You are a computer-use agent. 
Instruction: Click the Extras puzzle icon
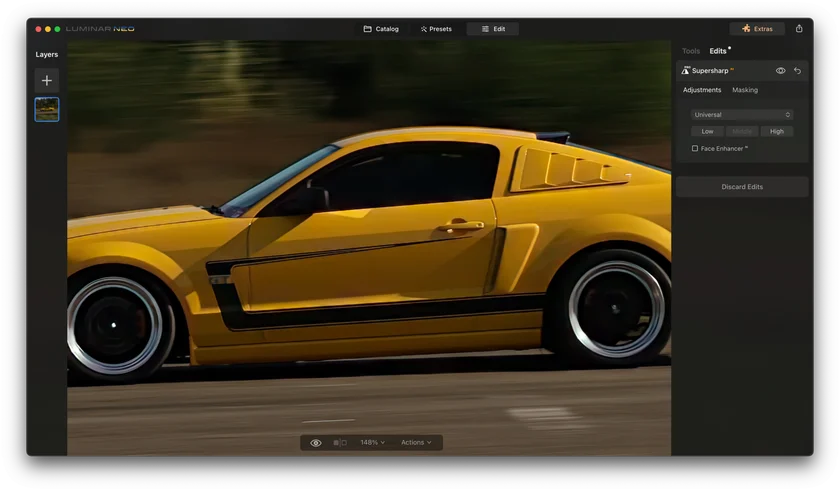(746, 29)
